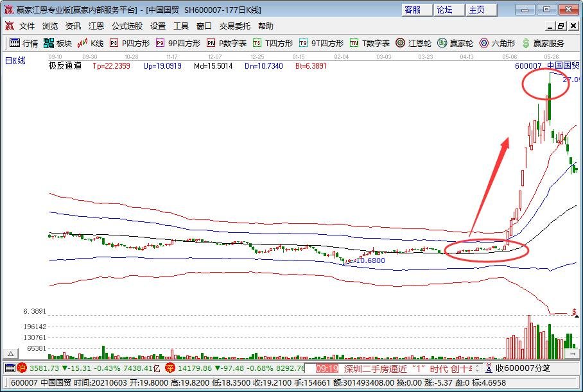Click the table icon in status bar
This screenshot has width=583, height=392.
pyautogui.click(x=10, y=368)
